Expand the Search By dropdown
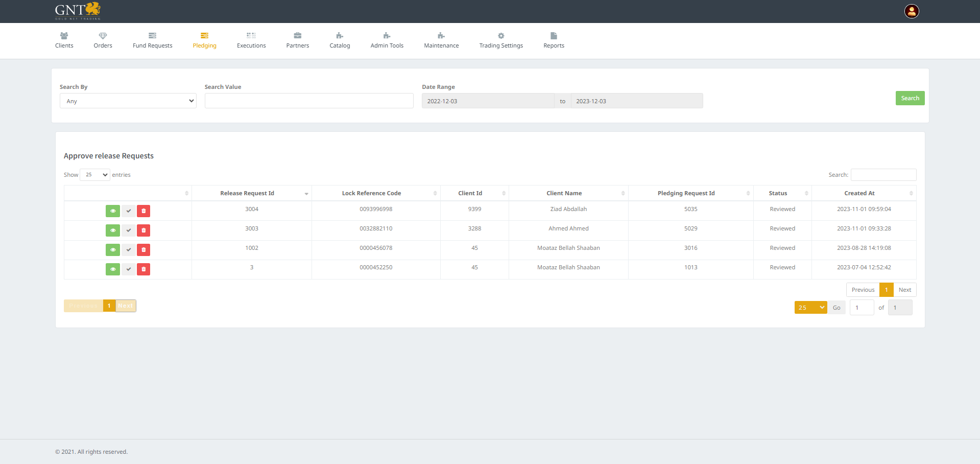Image resolution: width=980 pixels, height=464 pixels. tap(128, 101)
